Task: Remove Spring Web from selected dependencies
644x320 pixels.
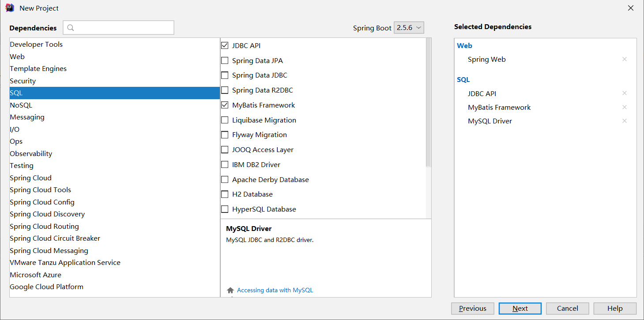Action: [x=624, y=59]
